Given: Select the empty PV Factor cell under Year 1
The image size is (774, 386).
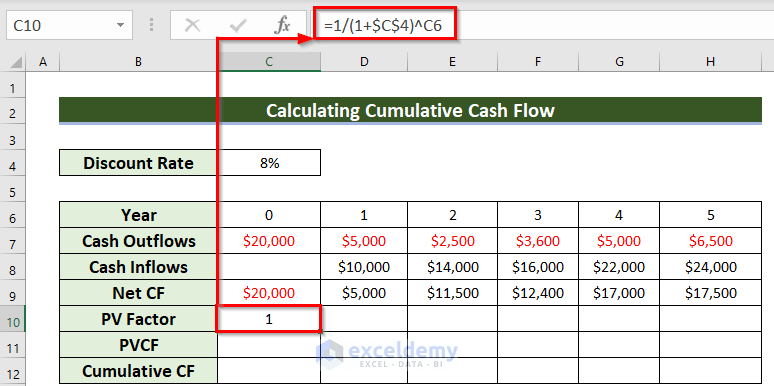Looking at the screenshot, I should tap(364, 318).
